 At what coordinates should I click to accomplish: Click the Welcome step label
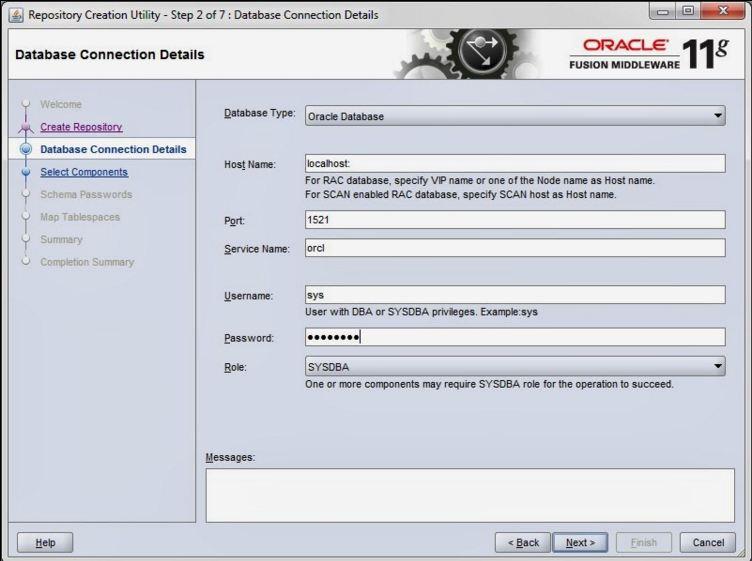click(x=61, y=105)
